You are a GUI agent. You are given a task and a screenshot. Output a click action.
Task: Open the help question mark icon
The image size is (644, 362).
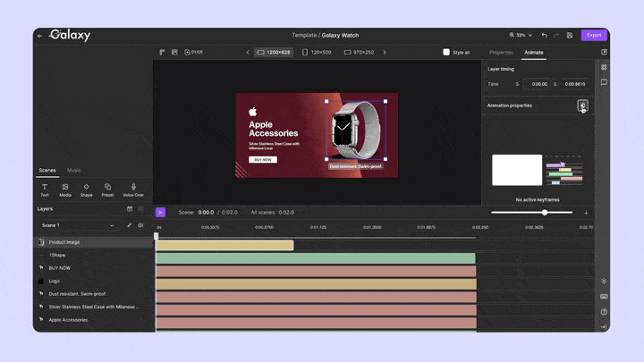tap(604, 312)
